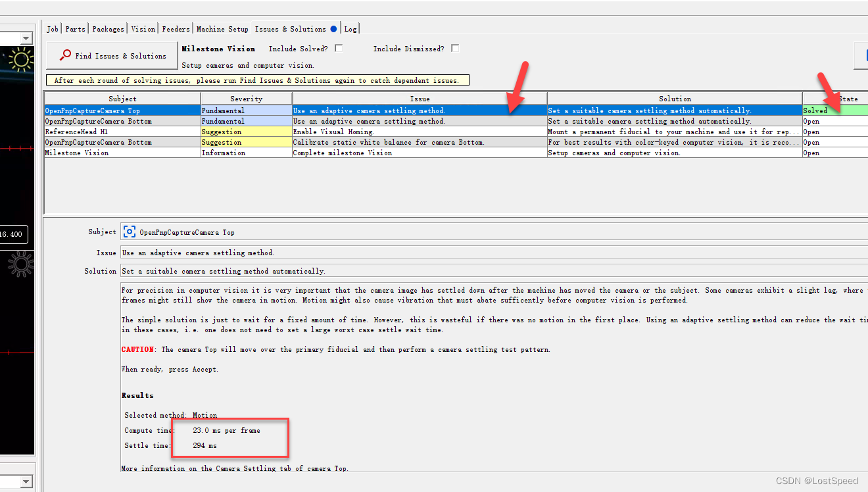
Task: Click the Issue field in detail panel
Action: point(494,253)
